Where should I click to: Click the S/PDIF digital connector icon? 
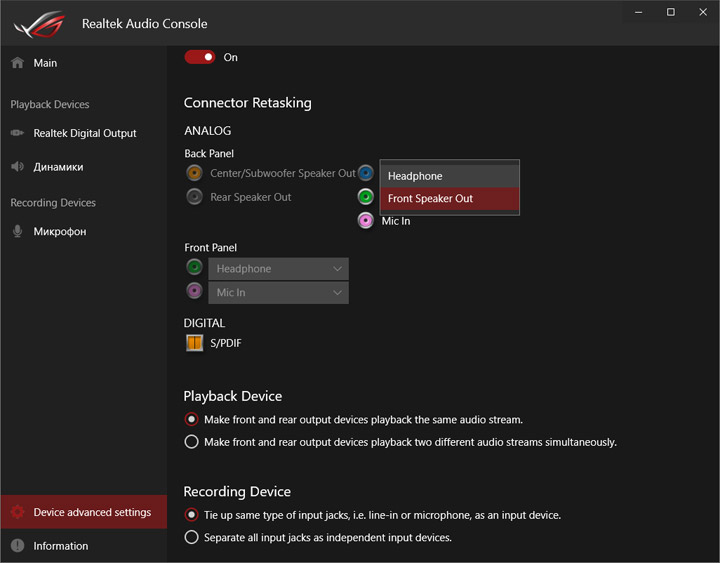[194, 343]
